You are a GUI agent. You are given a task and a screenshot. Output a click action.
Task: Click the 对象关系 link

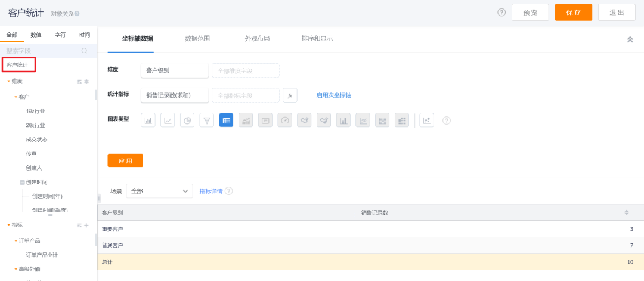click(x=62, y=14)
